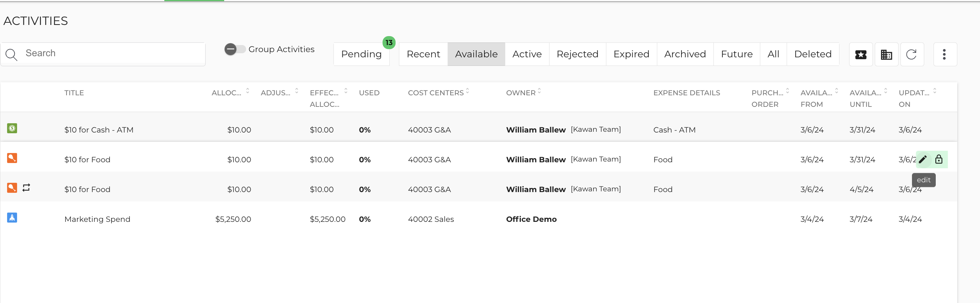Open the Expired tab
Screen dimensions: 980x303
click(x=632, y=54)
